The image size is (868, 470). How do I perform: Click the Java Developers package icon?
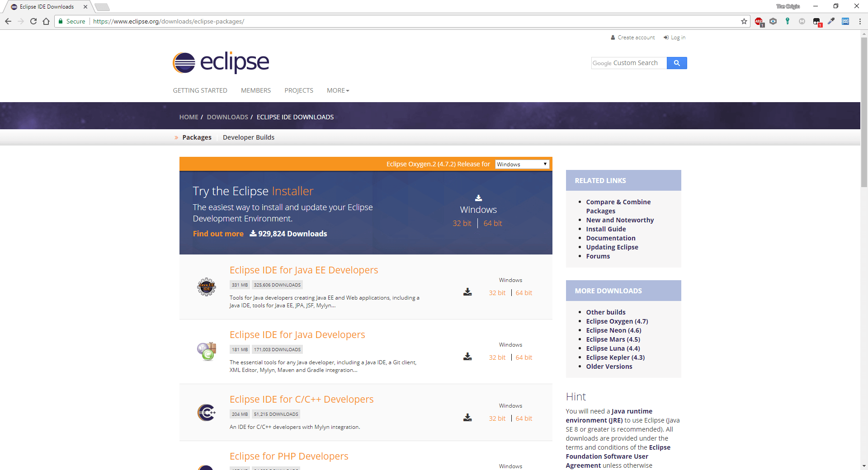(x=207, y=351)
